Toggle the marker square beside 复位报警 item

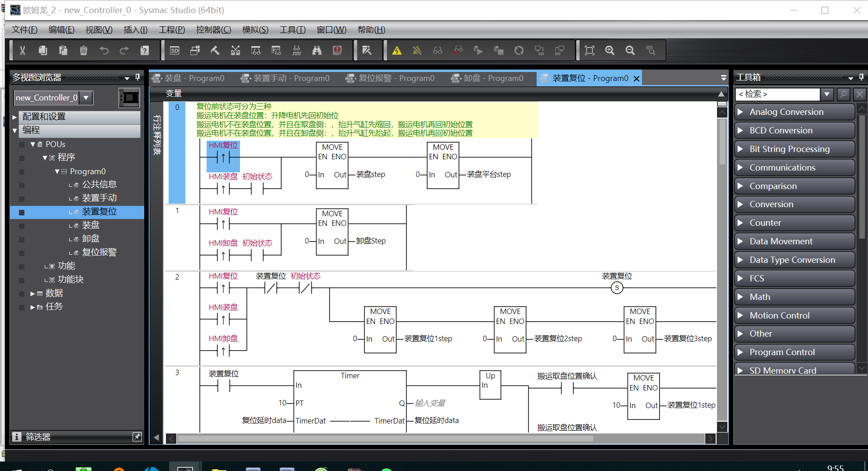pyautogui.click(x=22, y=252)
